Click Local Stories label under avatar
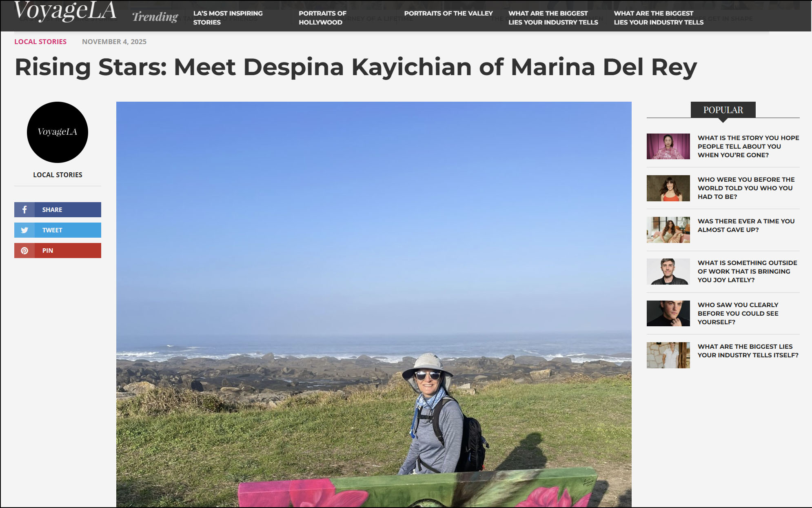812x508 pixels. pos(58,175)
